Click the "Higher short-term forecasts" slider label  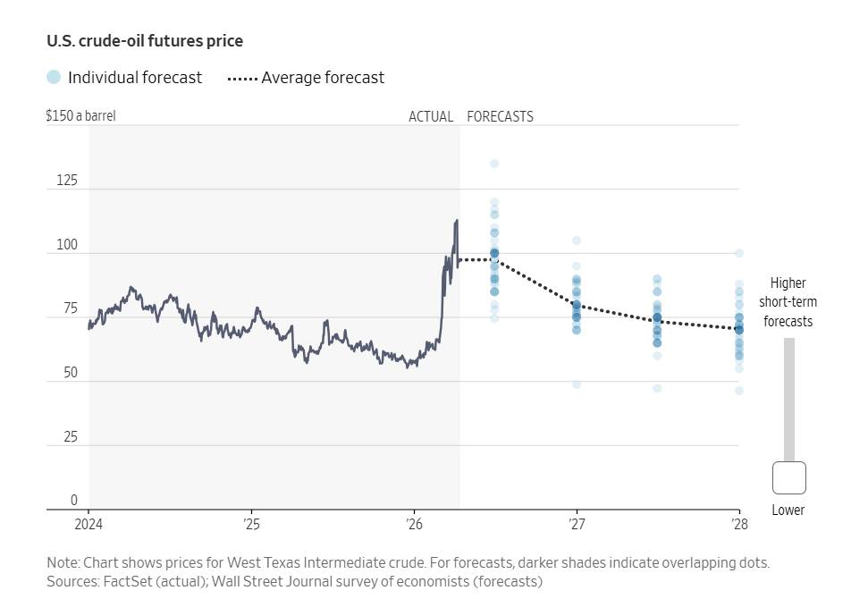pos(788,302)
